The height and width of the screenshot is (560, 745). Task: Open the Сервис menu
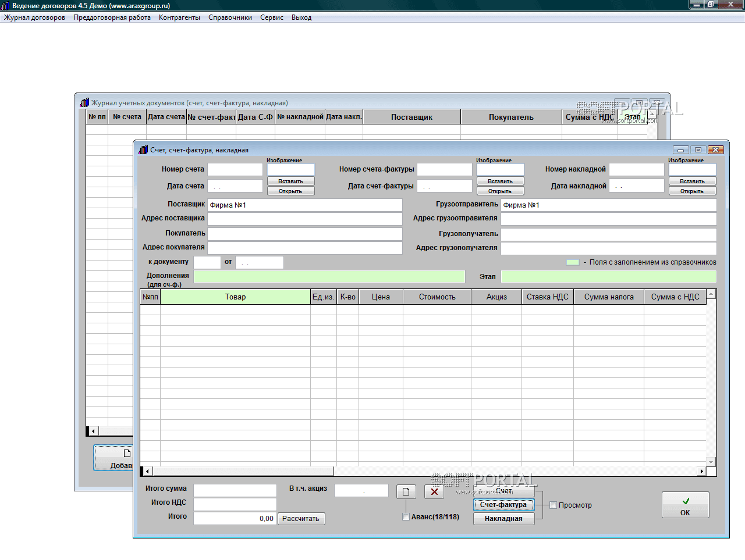(x=272, y=17)
